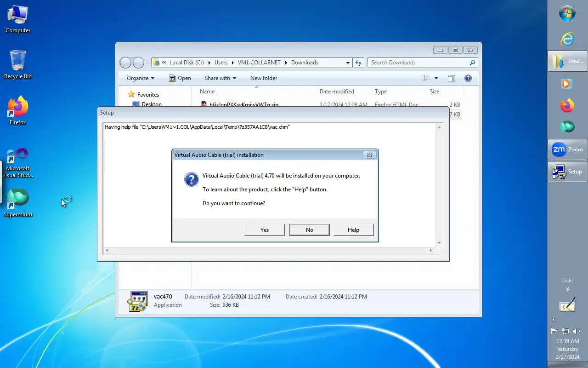Click New folder in the Explorer toolbar

[264, 78]
